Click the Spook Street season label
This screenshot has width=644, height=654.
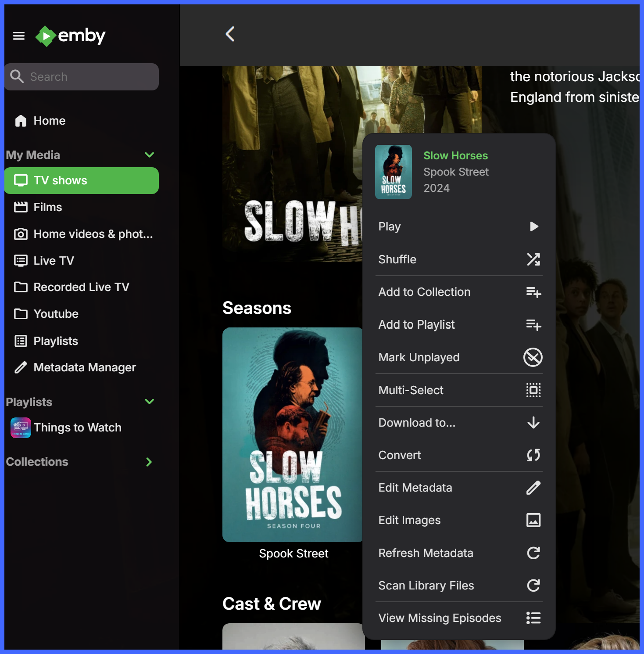tap(293, 553)
